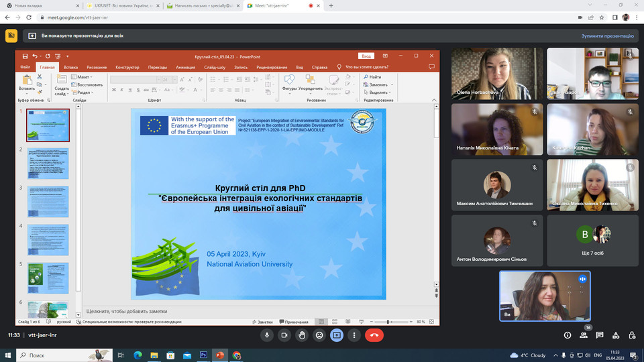
Task: Select slide 2 thumbnail in panel
Action: coord(48,164)
